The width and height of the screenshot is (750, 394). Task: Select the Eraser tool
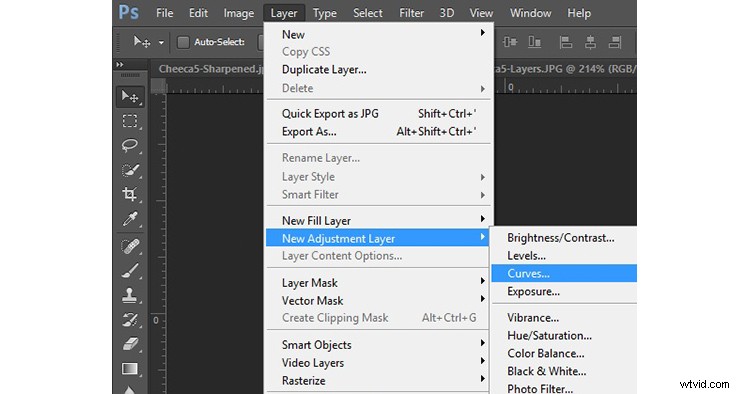click(x=130, y=344)
